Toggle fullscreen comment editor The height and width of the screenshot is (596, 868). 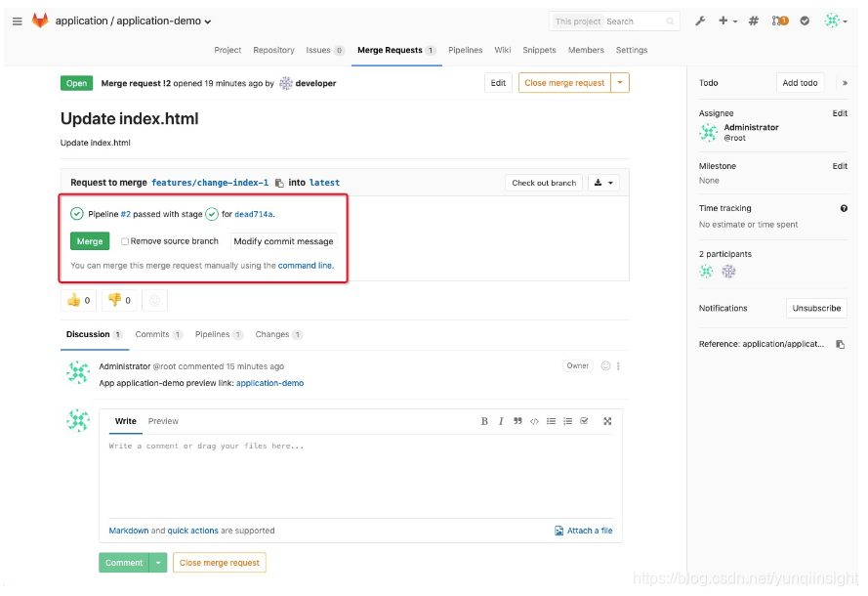pos(607,421)
